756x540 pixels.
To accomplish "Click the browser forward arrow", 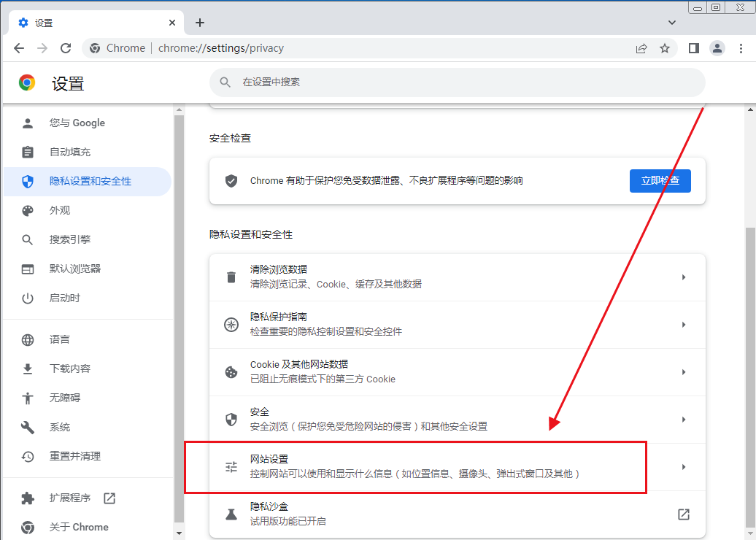I will (42, 48).
